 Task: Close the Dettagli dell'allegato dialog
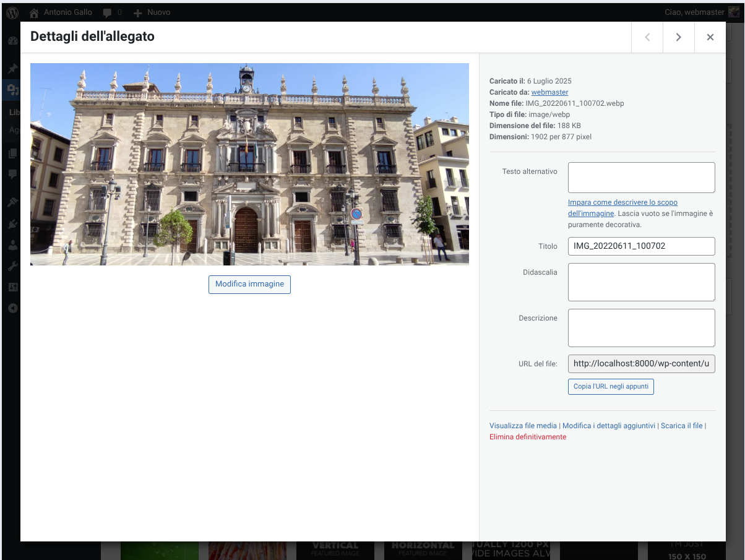coord(710,37)
